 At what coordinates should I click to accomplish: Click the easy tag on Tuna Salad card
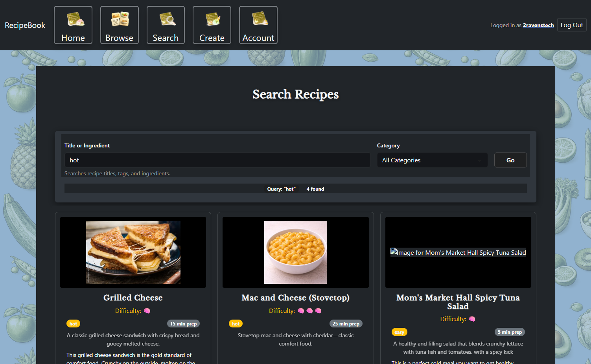tap(400, 332)
